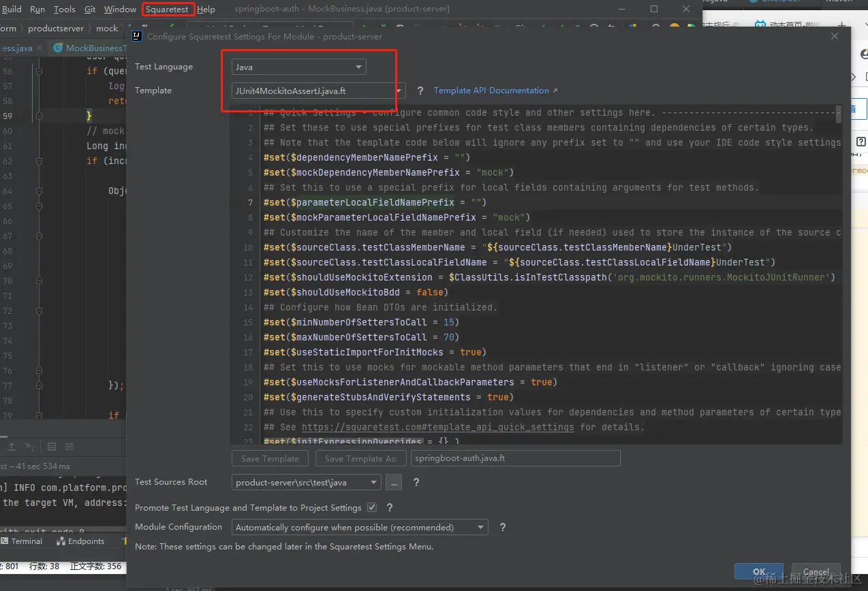Open the Module Configuration dropdown
Screen dimensions: 868x591
click(360, 527)
